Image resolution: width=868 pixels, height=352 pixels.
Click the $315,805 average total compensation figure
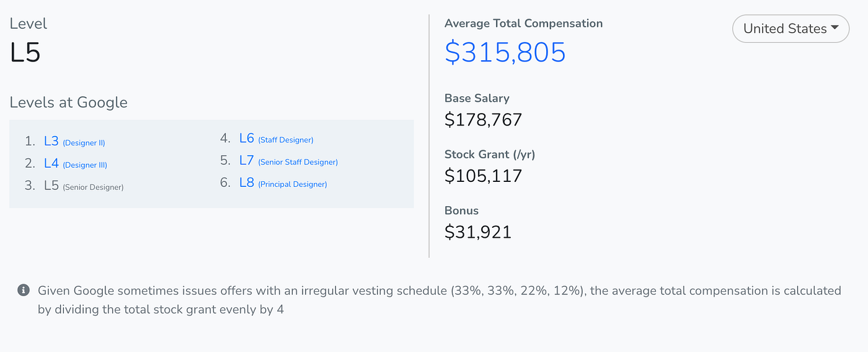point(505,52)
